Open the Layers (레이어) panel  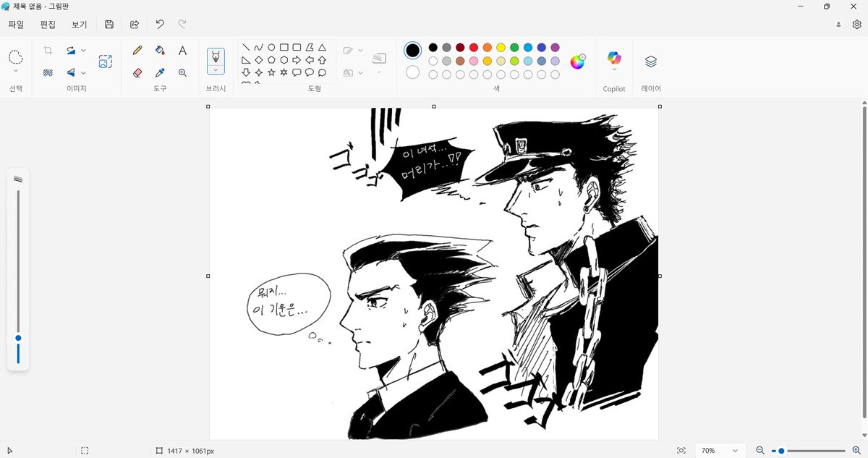coord(651,62)
